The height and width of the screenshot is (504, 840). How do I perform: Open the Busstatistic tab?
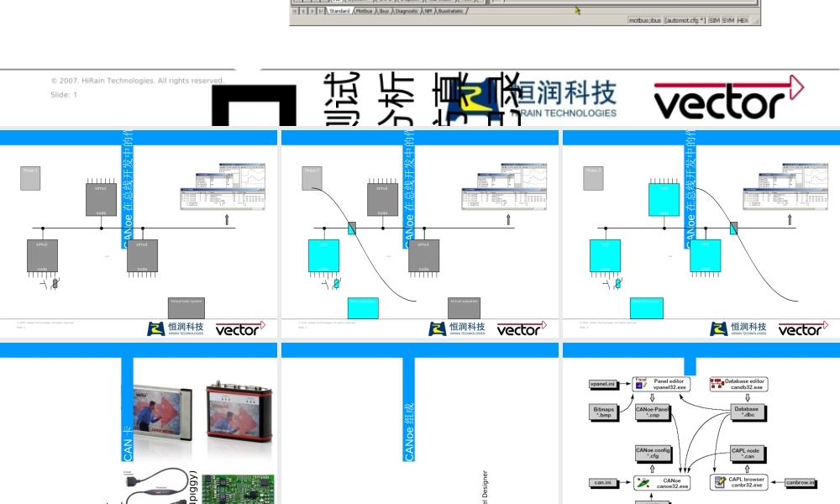451,11
